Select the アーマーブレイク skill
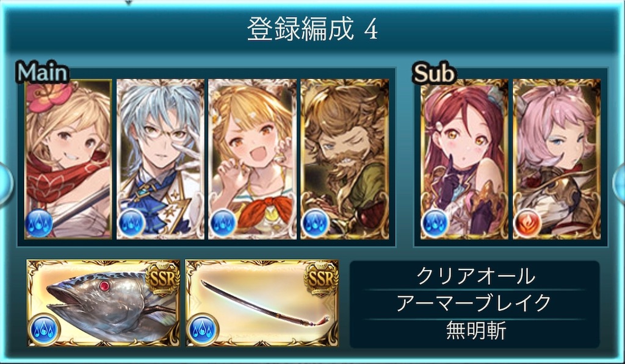 pos(475,304)
